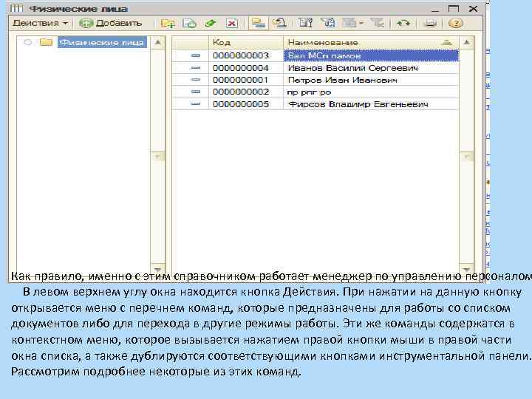Click the item icon in row 0000000001

[196, 80]
